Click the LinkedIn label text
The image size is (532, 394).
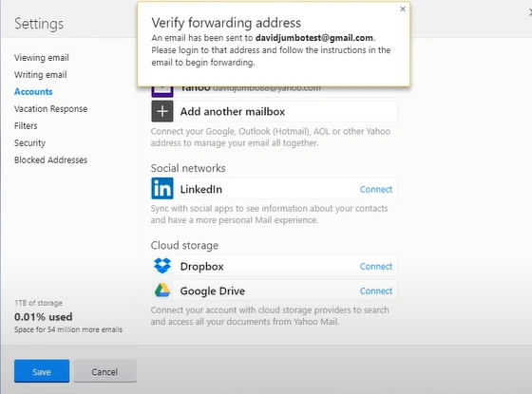click(x=200, y=189)
